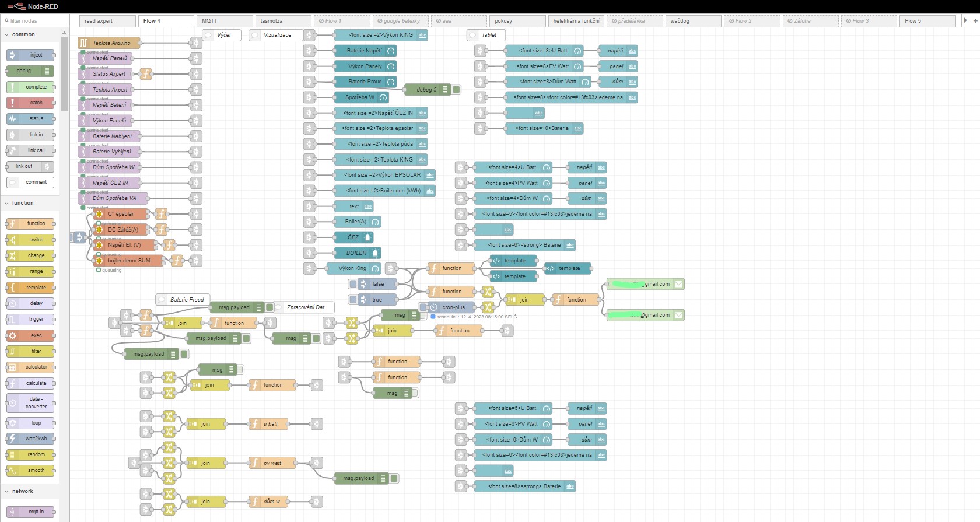Open the pokusy flow tab
This screenshot has width=980, height=522.
[517, 21]
